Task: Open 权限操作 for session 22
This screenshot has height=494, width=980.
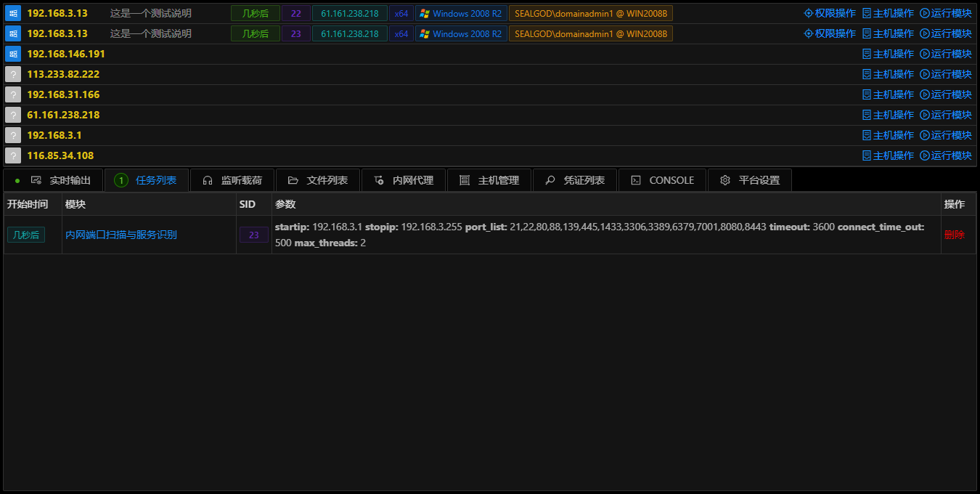Action: tap(830, 13)
